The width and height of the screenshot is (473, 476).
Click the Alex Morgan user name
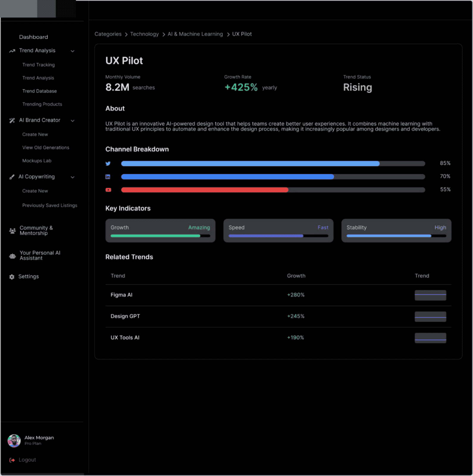(39, 438)
